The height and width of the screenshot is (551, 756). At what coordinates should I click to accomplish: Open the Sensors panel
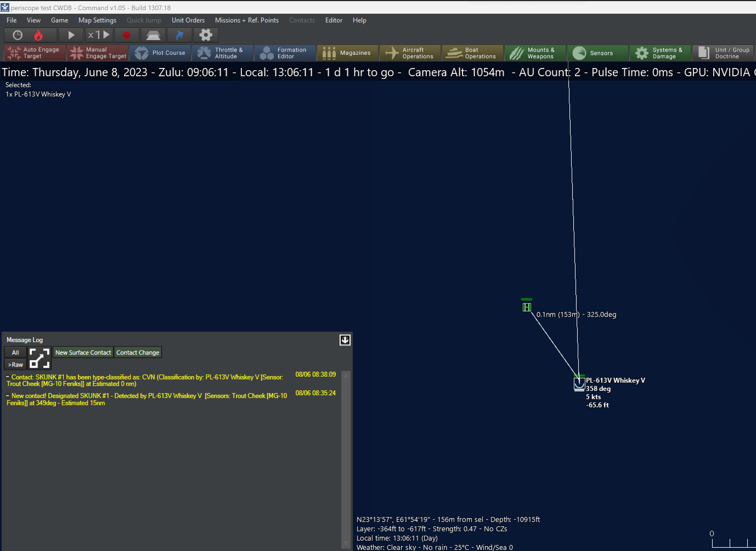(597, 53)
